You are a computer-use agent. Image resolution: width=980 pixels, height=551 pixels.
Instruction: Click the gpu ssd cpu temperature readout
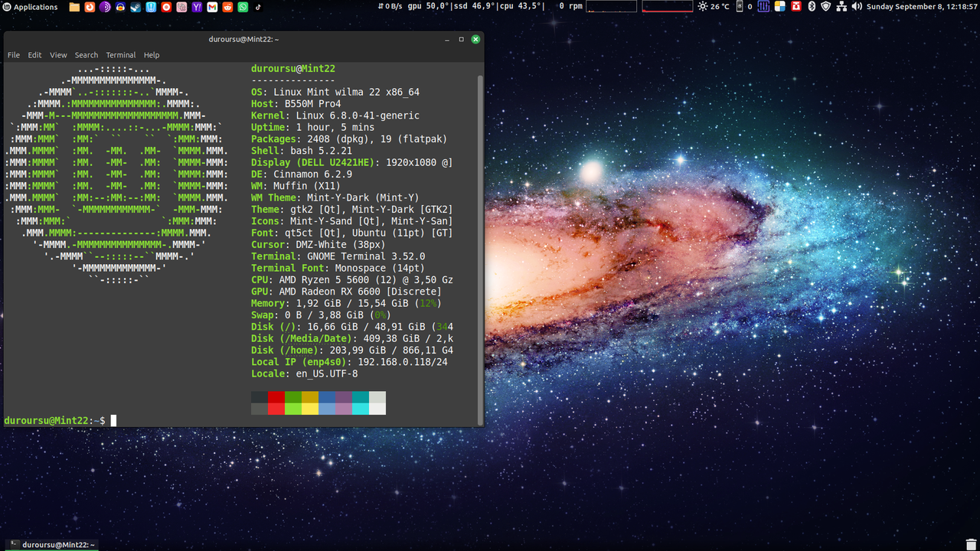click(475, 6)
